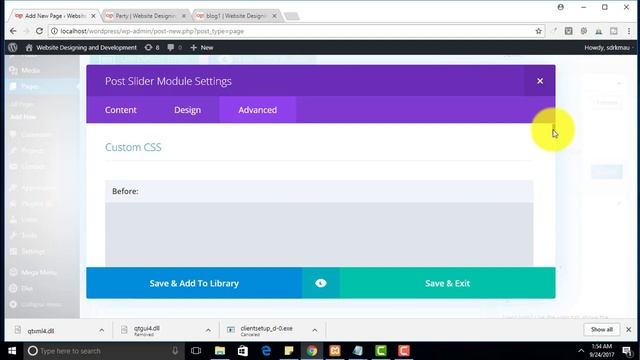Open the Windows Start menu

pyautogui.click(x=12, y=351)
